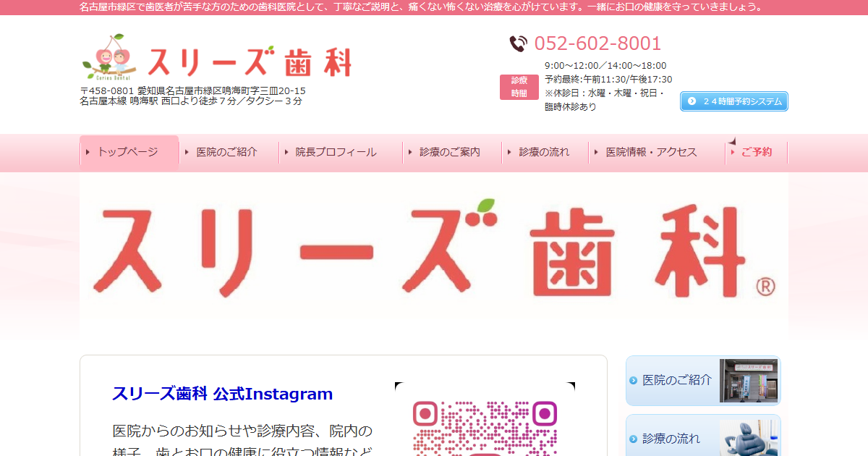Click the 名古屋本線 鳴海駅 access text
The height and width of the screenshot is (456, 868).
click(x=191, y=101)
